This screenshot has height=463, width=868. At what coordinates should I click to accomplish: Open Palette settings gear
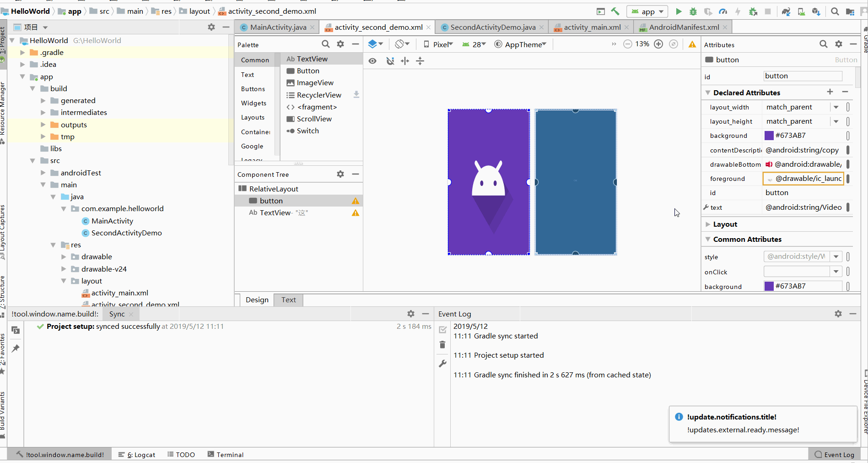click(x=340, y=44)
